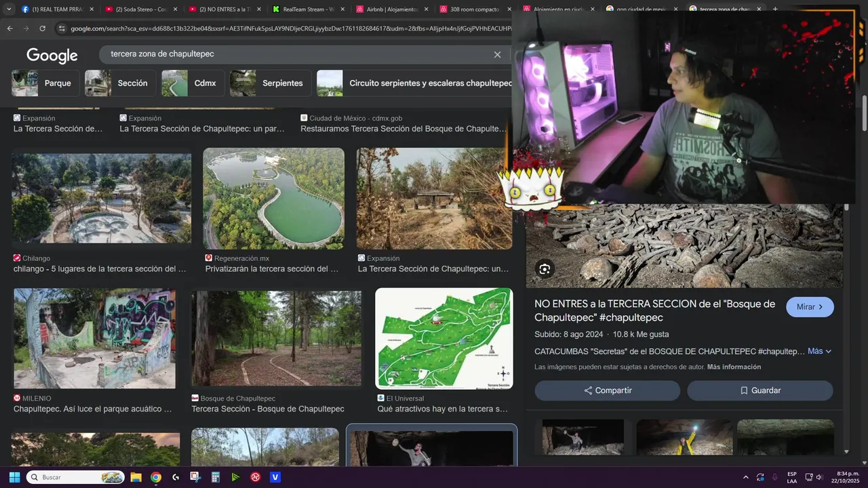The width and height of the screenshot is (868, 488).
Task: Filter images by the Parque chip
Action: pos(45,83)
